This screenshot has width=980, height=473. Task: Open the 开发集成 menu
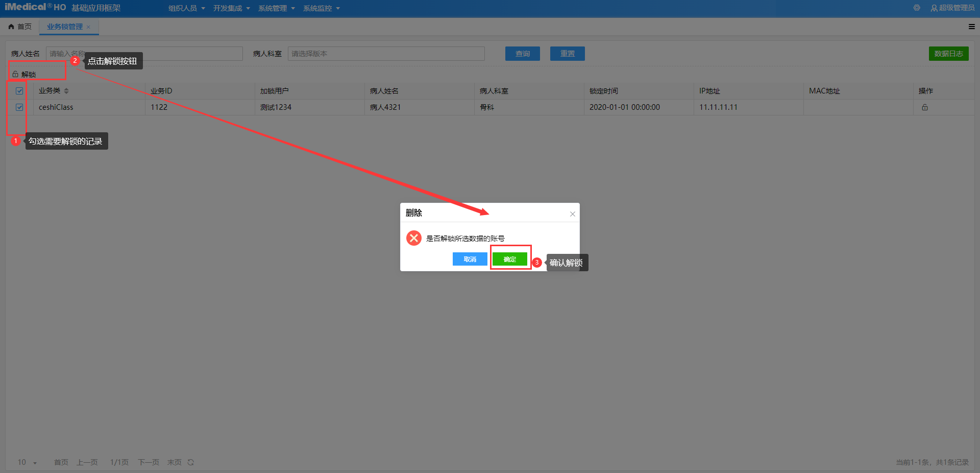click(x=231, y=8)
